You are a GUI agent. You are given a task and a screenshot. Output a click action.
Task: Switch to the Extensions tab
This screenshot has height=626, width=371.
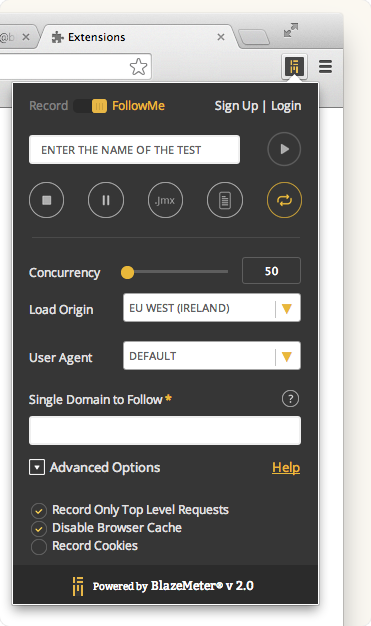(96, 37)
